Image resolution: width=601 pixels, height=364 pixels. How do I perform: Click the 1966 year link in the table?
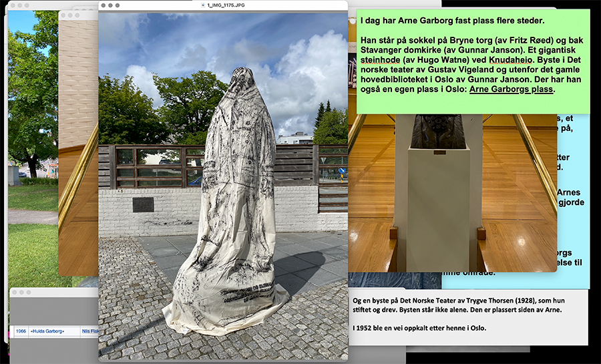click(21, 331)
